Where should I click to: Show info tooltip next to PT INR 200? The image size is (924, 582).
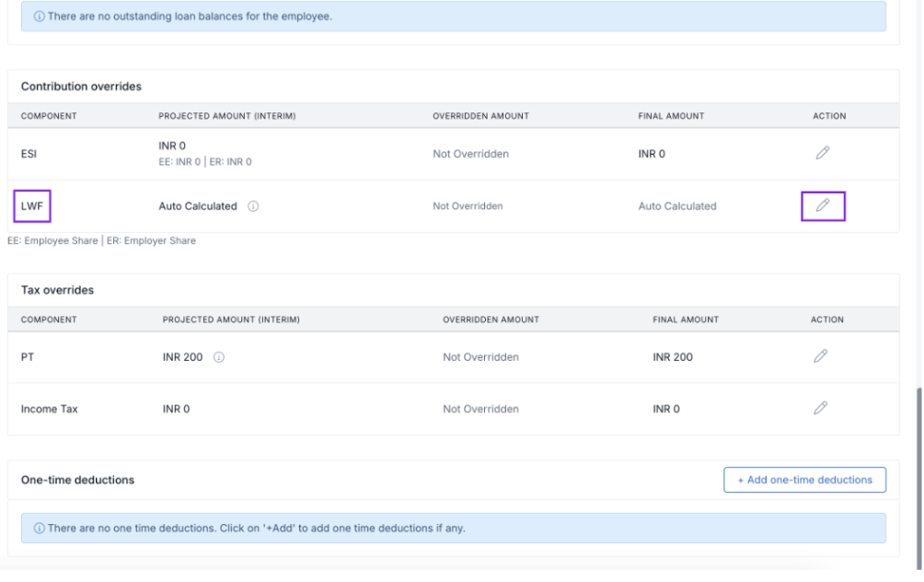(x=219, y=357)
